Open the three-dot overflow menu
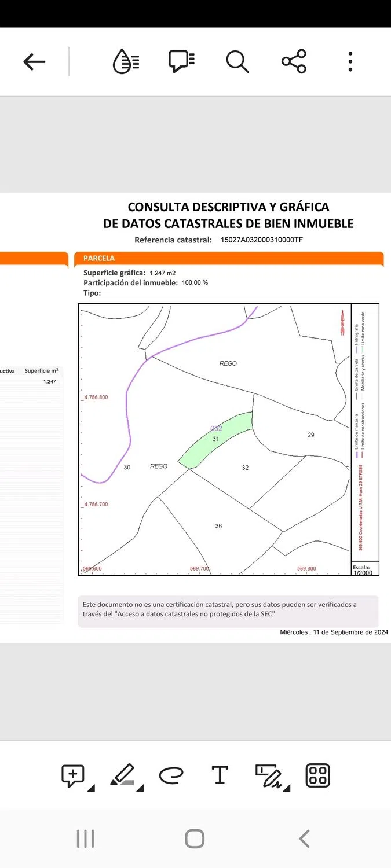This screenshot has width=391, height=868. click(350, 61)
